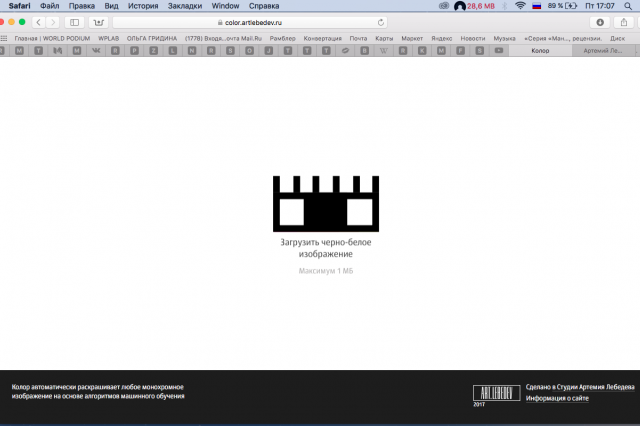
Task: Open the Закладки menu
Action: (185, 6)
